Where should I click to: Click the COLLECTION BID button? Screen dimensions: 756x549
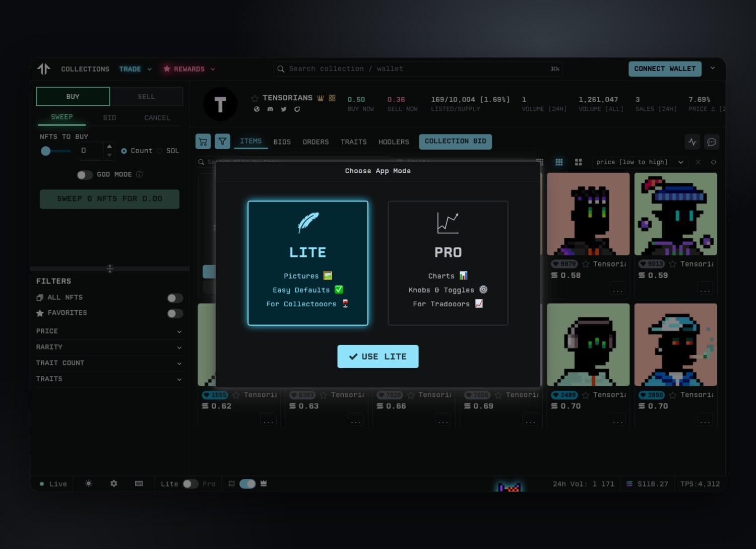456,142
